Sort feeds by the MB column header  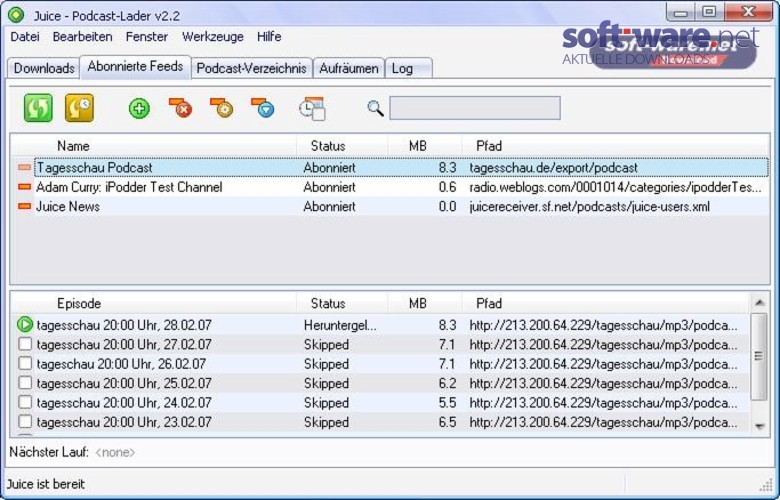[424, 146]
